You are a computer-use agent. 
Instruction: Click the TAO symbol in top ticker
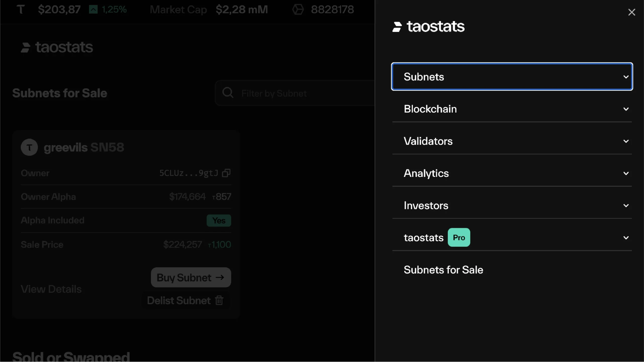click(21, 9)
